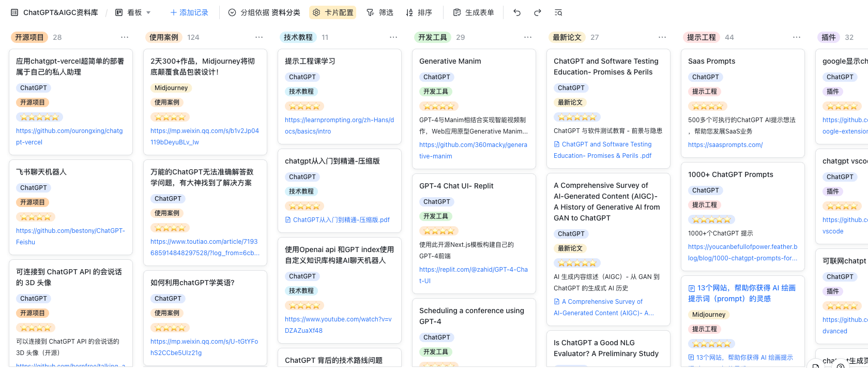Click the star rating on Saas Prompts card
Image resolution: width=868 pixels, height=368 pixels.
pyautogui.click(x=707, y=106)
